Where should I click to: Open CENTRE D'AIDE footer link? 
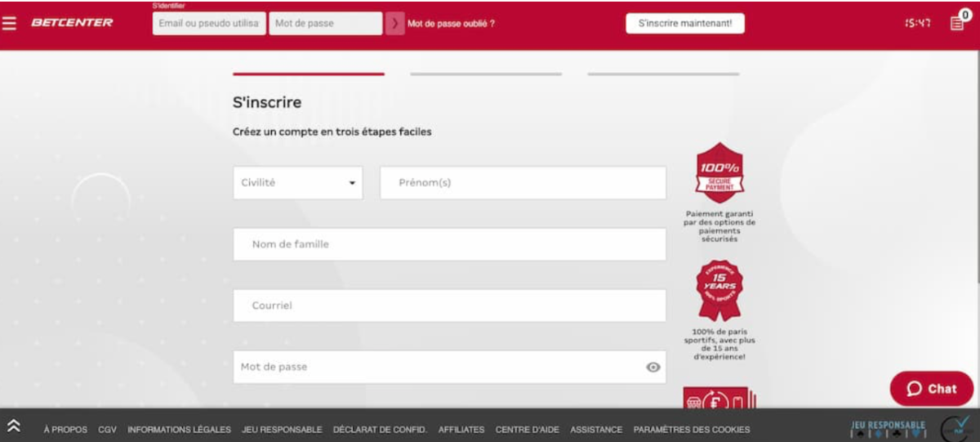[x=527, y=430]
